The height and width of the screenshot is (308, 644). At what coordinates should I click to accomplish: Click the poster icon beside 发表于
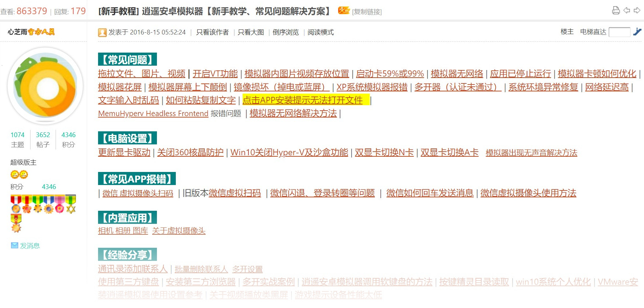[102, 32]
